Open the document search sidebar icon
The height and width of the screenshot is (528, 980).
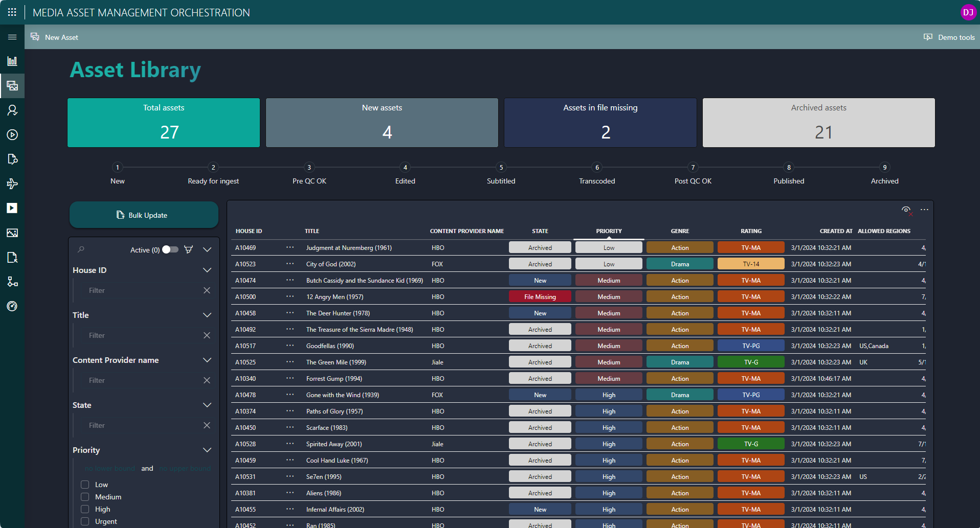pyautogui.click(x=12, y=258)
